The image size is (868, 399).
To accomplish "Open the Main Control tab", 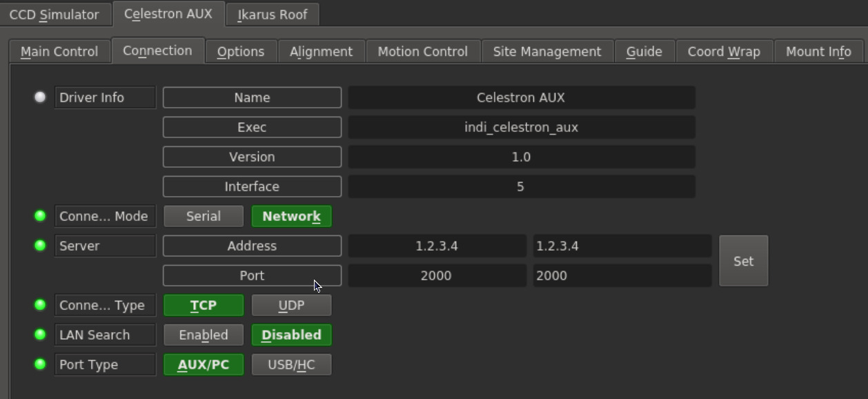I will pyautogui.click(x=59, y=52).
